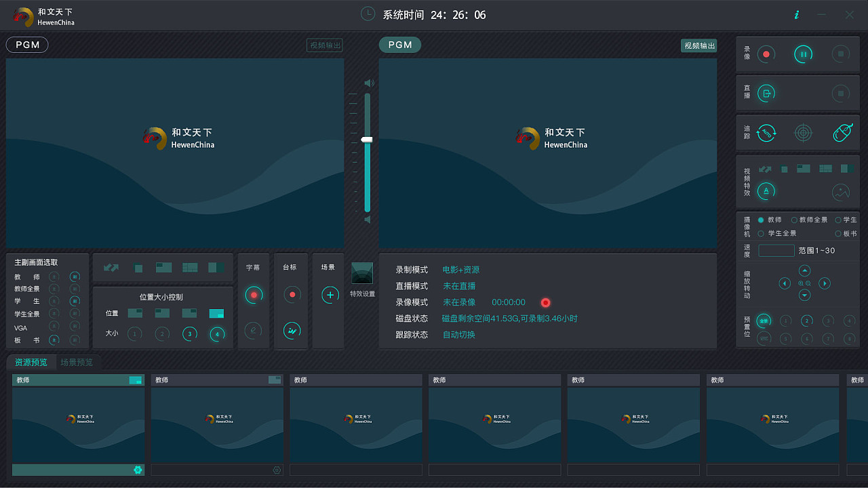Click the 自动切换 tracking status value
Image resolution: width=868 pixels, height=488 pixels.
[x=459, y=335]
